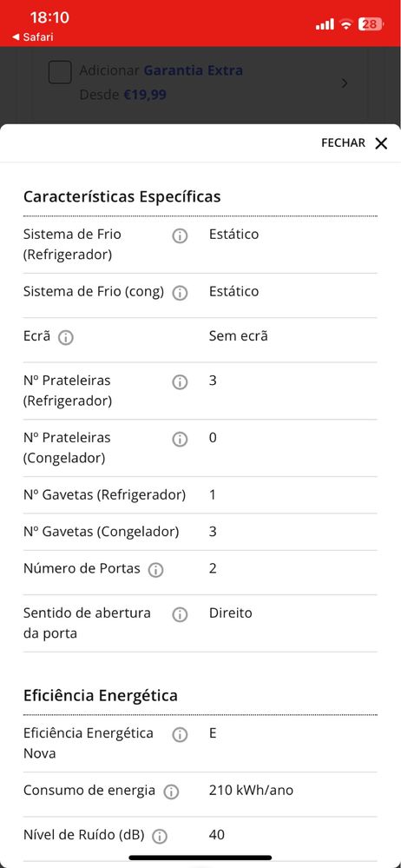Open the Garantia Extra link text
Image resolution: width=401 pixels, height=868 pixels.
coord(193,71)
